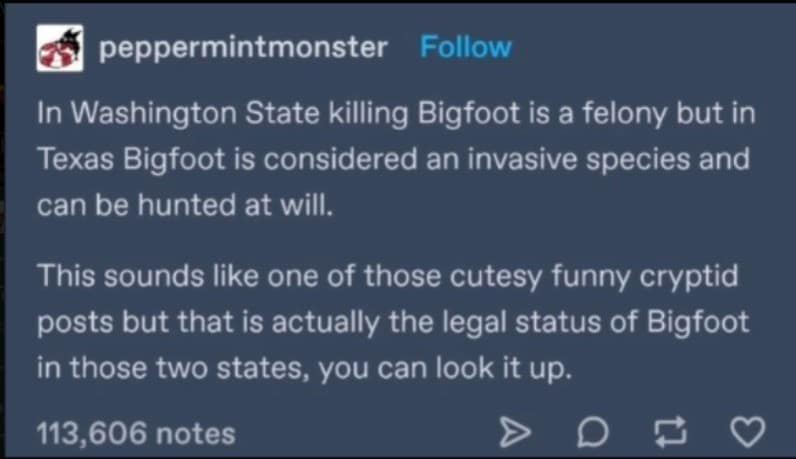Open peppermintmonster's avatar image
Screen dimensions: 796x459
pyautogui.click(x=60, y=48)
